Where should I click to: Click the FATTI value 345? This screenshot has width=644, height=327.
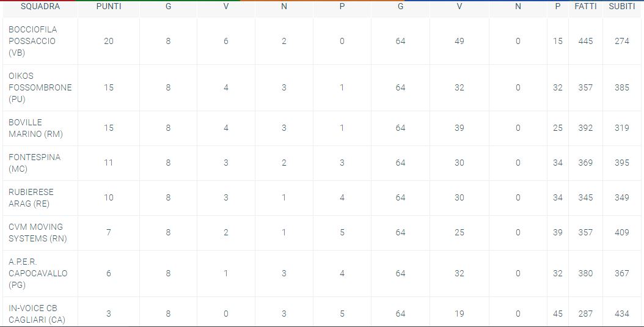pyautogui.click(x=586, y=197)
